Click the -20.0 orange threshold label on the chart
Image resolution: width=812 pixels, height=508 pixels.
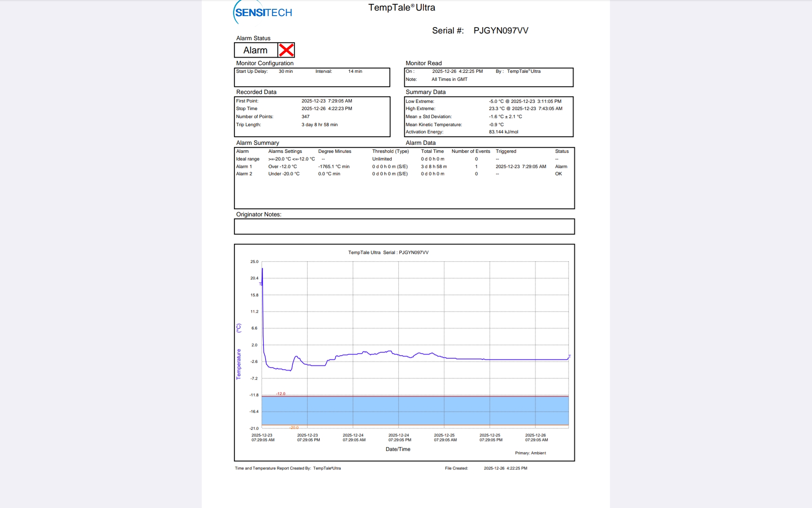click(294, 428)
